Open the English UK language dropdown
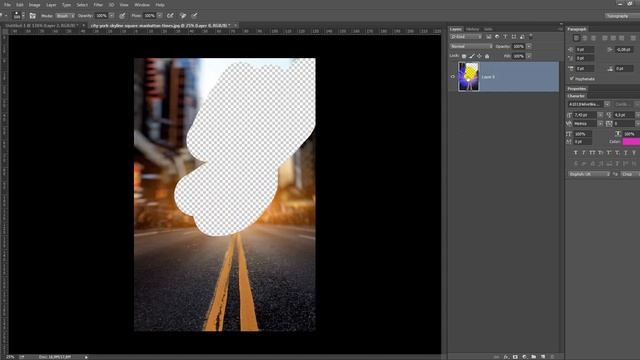The image size is (640, 360). pyautogui.click(x=589, y=174)
